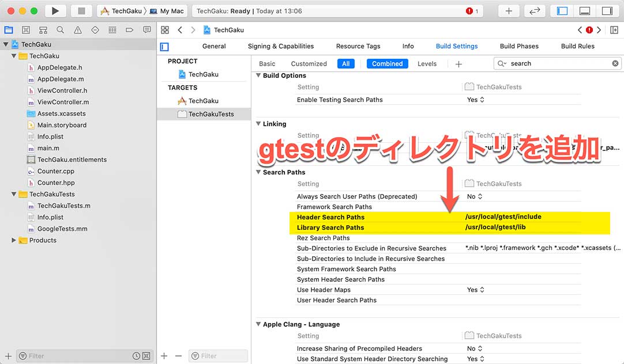Collapse the TechGakuTests group folder
Viewport: 624px width, 364px height.
(13, 194)
